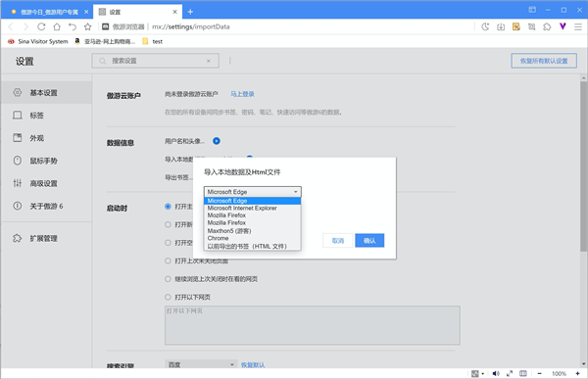Choose Microsoft Internet Explorer option

(253, 208)
